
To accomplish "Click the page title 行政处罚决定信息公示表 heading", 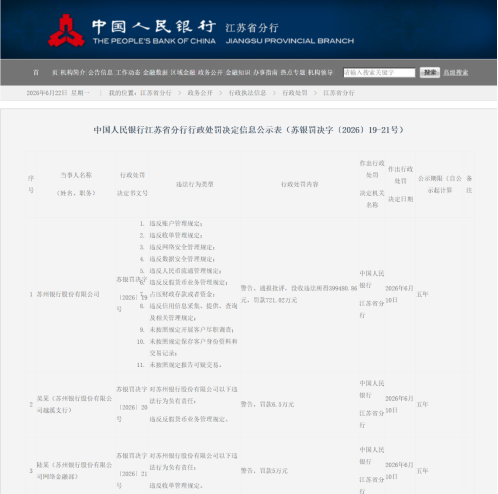I will click(x=249, y=130).
